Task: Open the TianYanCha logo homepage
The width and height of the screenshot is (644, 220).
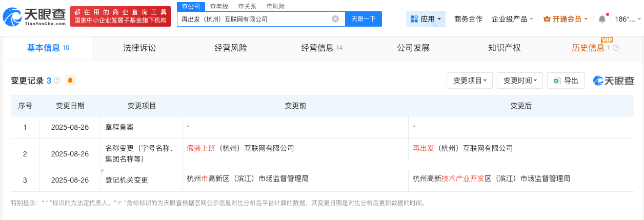Action: (x=33, y=16)
